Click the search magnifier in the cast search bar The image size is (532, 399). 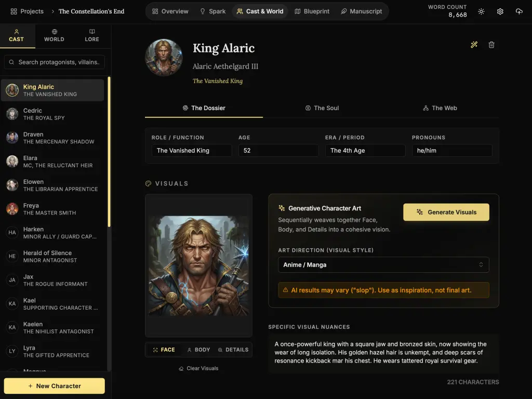11,62
